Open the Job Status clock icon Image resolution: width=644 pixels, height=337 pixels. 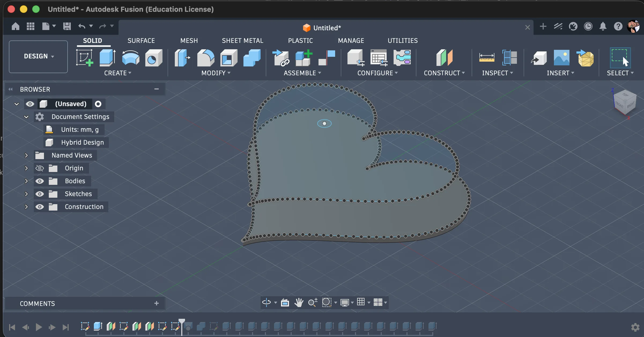588,26
